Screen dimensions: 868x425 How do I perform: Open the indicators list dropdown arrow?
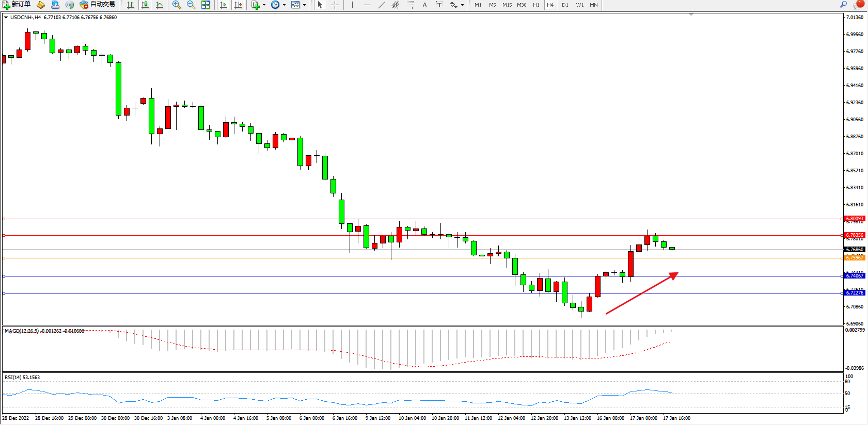click(x=264, y=5)
